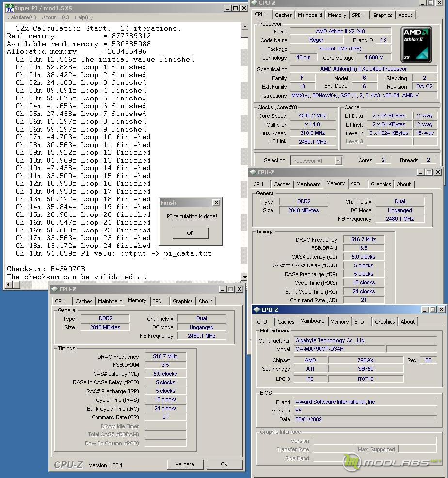The height and width of the screenshot is (478, 448).
Task: Click the Super PI title bar icon
Action: (9, 8)
